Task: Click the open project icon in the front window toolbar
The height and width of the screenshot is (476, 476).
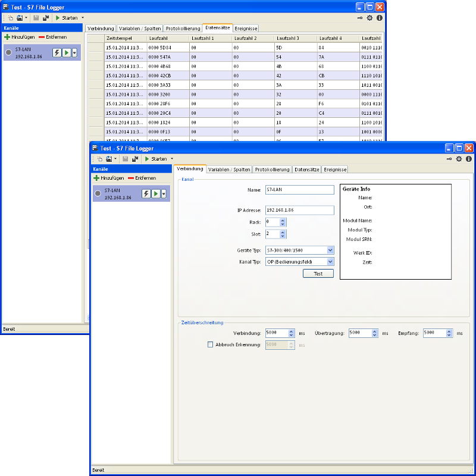Action: [x=109, y=159]
